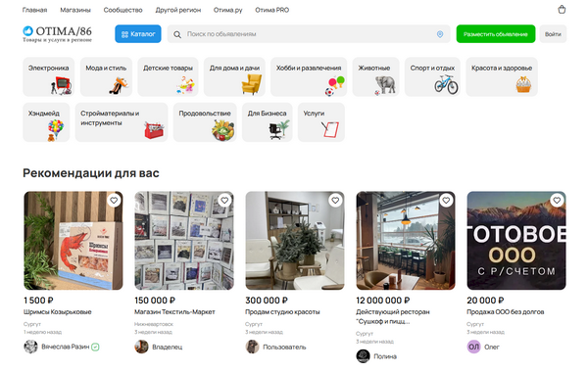Open the Спорт и отдых bicycle category
Screen dimensions: 588x372
pyautogui.click(x=432, y=76)
